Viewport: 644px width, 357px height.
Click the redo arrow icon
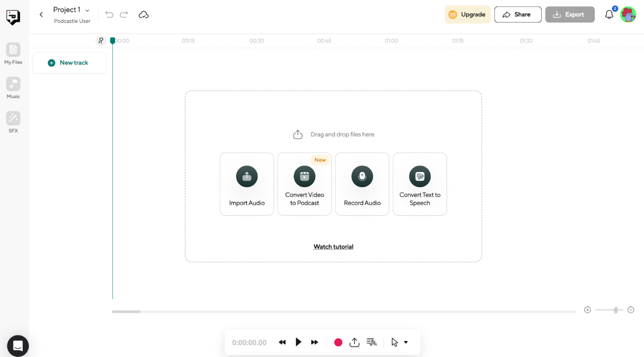pos(124,15)
